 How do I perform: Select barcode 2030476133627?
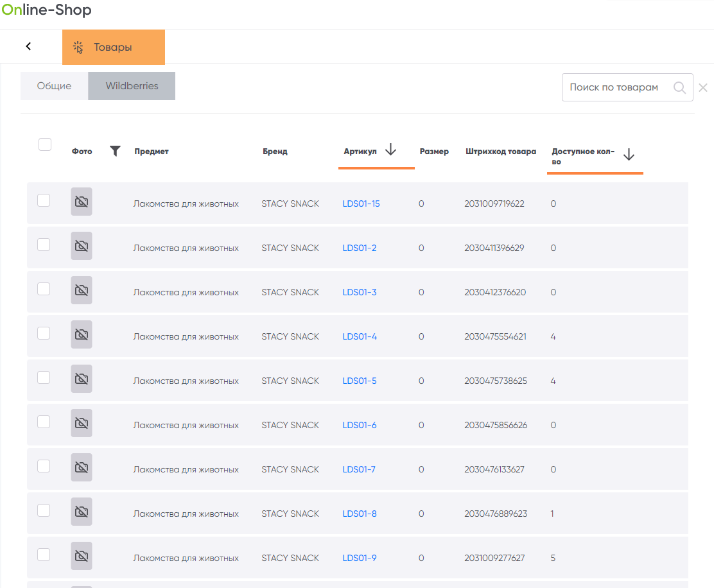(x=494, y=469)
